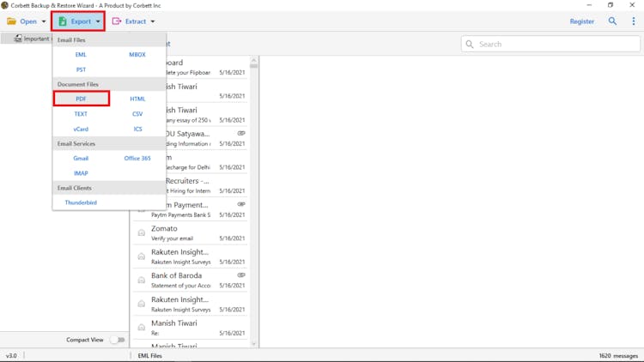Screen dimensions: 644x362
Task: Choose MBOX export format
Action: [137, 55]
